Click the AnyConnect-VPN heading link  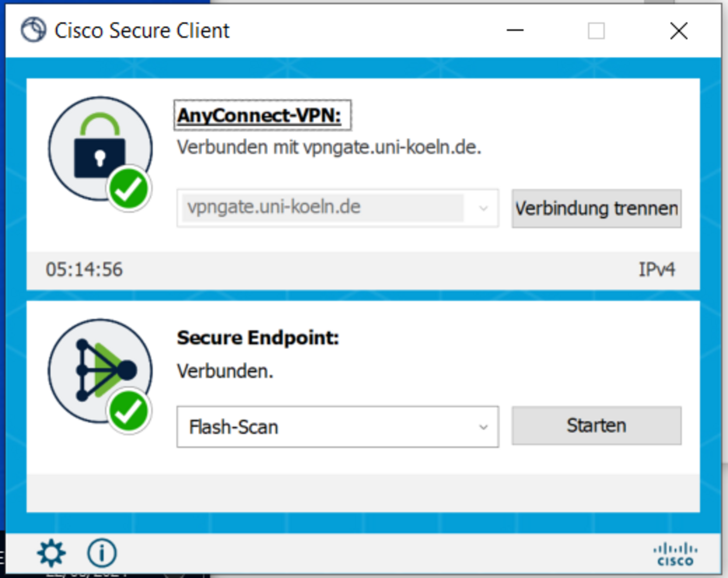point(259,116)
